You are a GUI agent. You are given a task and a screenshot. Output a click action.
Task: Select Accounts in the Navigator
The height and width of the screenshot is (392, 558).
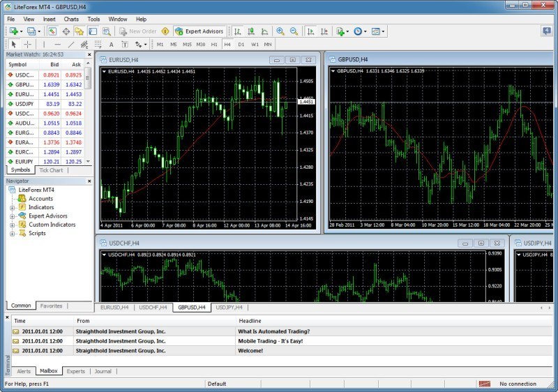pos(40,199)
